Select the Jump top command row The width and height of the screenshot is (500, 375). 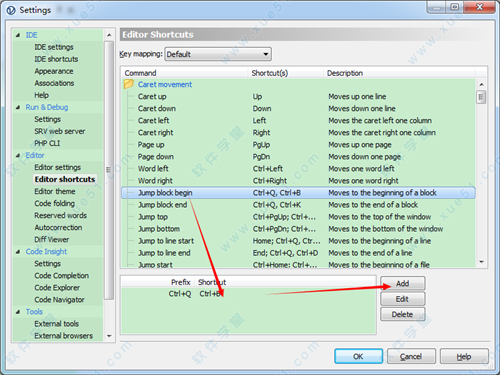(298, 217)
